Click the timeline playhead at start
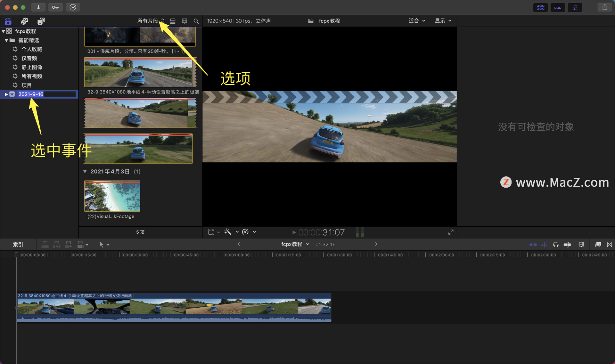This screenshot has height=364, width=615. (16, 255)
